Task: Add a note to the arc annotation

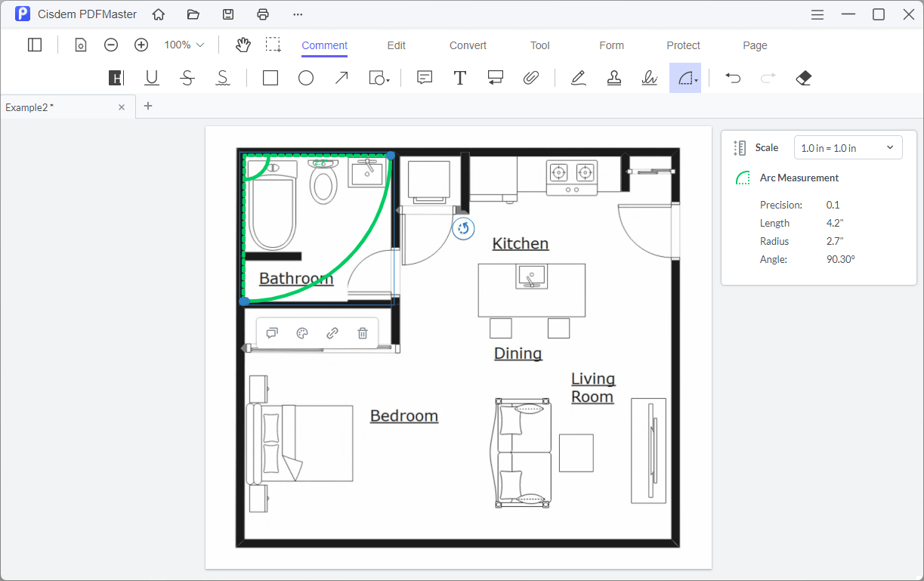Action: point(272,333)
